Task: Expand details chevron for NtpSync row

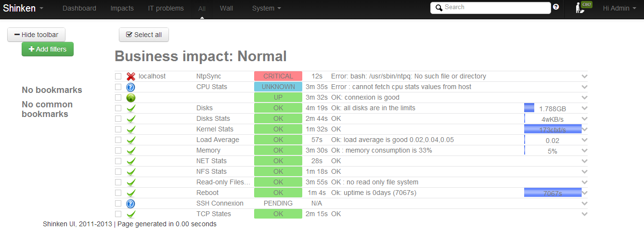Action: pos(584,76)
